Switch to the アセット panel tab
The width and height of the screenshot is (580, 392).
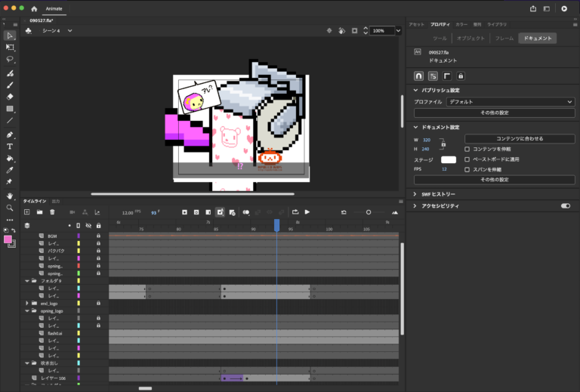[417, 24]
